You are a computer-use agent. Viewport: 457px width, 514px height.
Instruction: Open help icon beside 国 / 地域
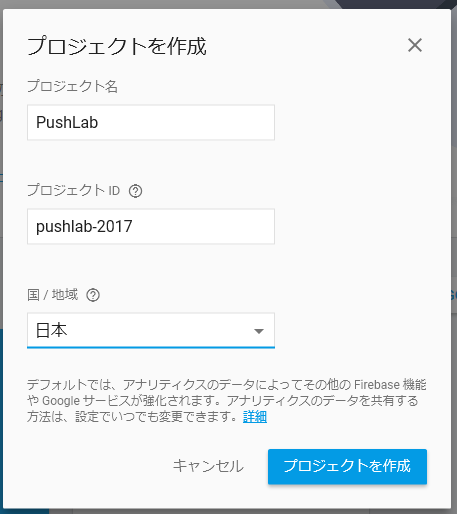93,295
